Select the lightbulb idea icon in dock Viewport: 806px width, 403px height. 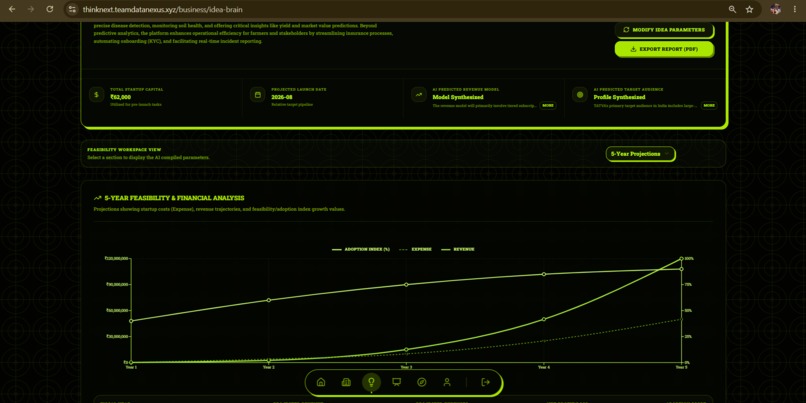(371, 382)
